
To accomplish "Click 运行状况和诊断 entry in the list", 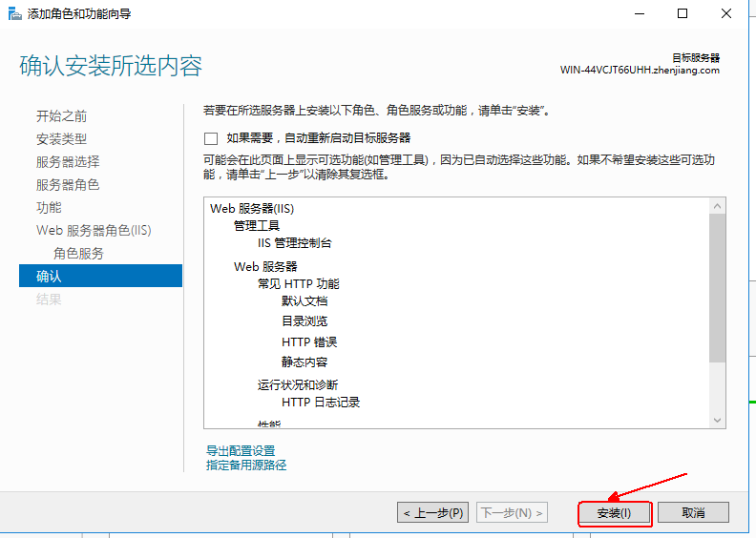I will click(x=298, y=384).
